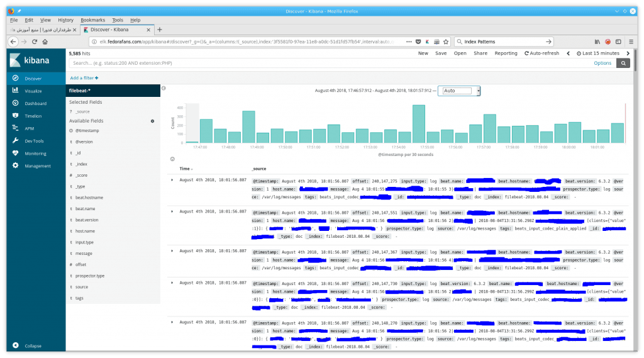Open the filebeat-* index pattern selector
The image size is (644, 358).
(84, 91)
